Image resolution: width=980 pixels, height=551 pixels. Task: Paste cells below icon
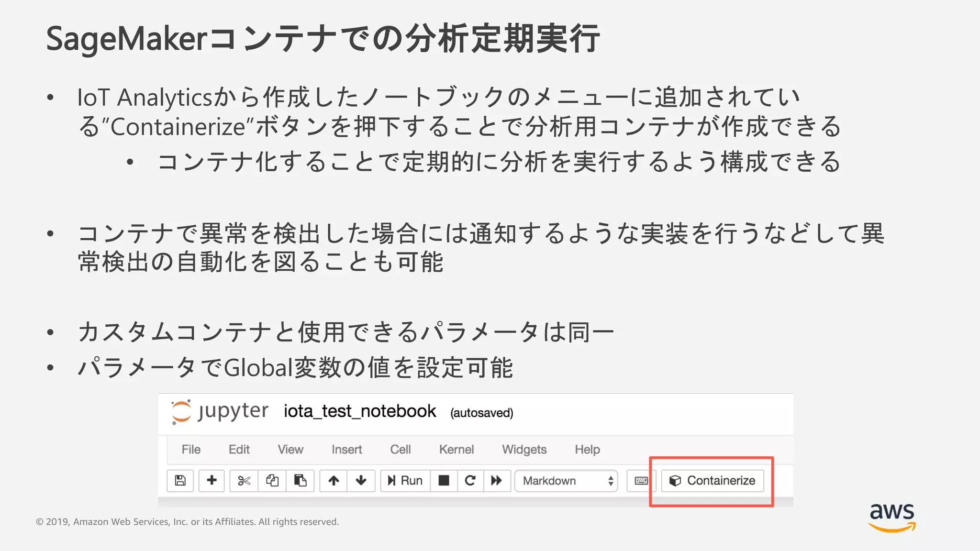click(x=300, y=481)
